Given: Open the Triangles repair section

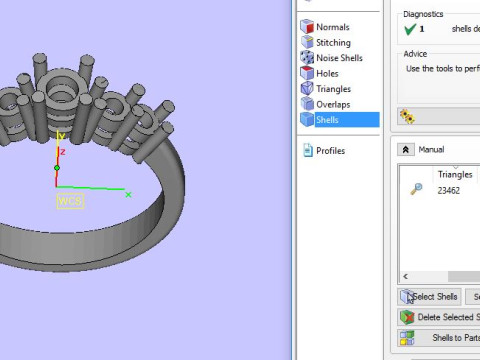Looking at the screenshot, I should [326, 89].
